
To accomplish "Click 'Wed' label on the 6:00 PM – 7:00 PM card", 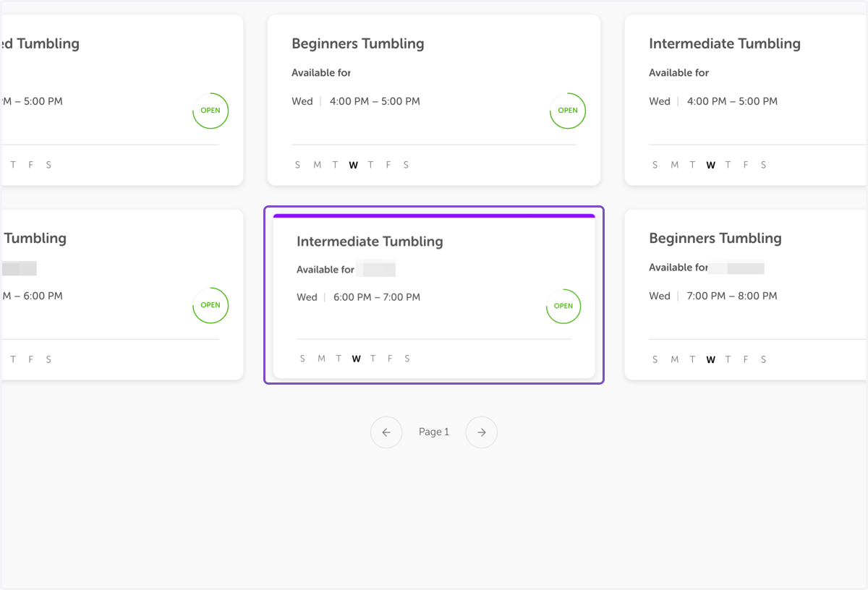I will click(307, 297).
